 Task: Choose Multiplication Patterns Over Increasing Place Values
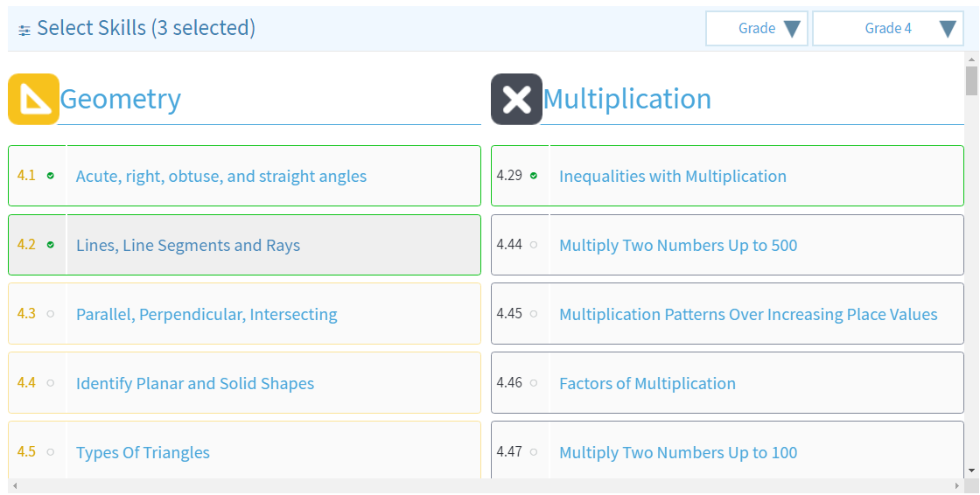[x=748, y=314]
